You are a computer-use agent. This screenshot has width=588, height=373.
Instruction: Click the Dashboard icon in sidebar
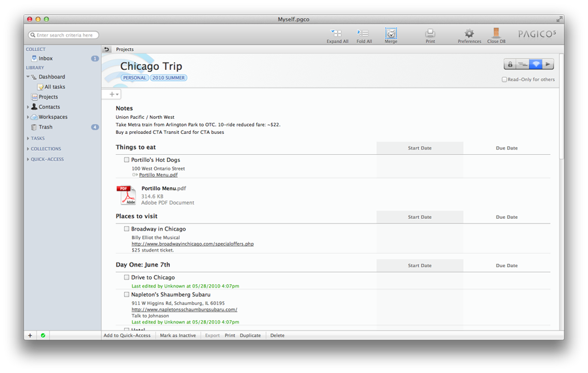tap(34, 77)
